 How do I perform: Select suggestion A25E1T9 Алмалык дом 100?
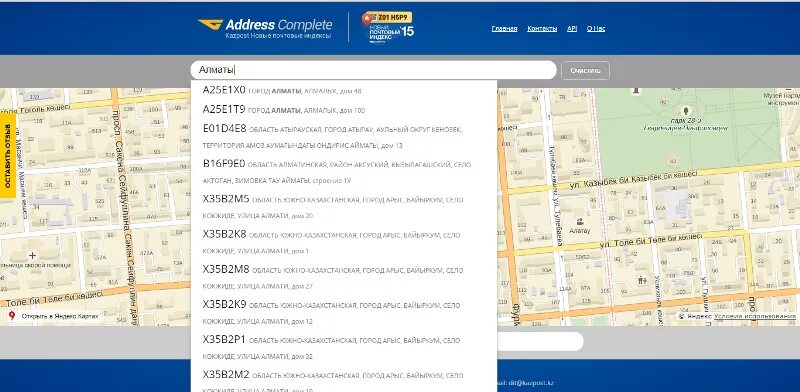pos(344,109)
